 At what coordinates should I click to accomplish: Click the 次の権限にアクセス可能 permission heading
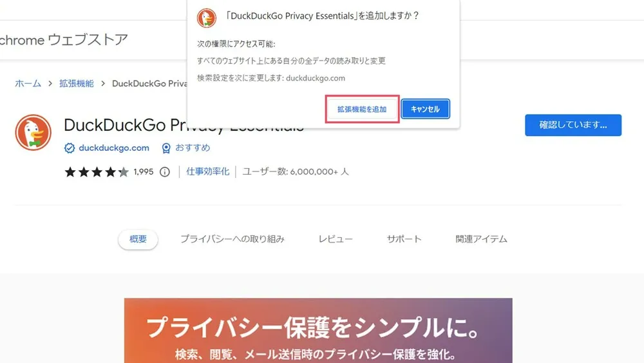[x=236, y=44]
